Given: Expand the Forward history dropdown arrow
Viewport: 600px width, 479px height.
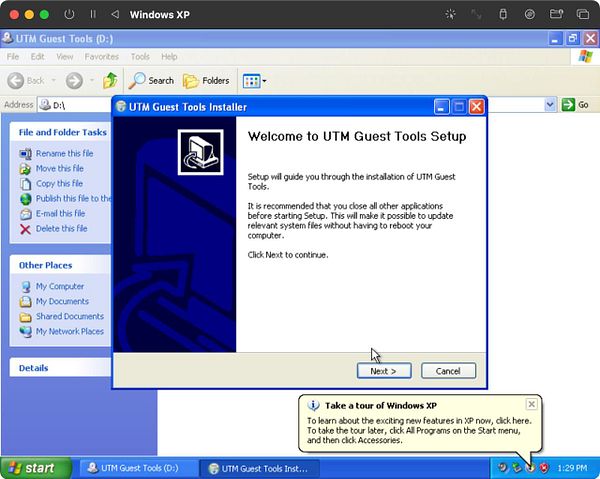Looking at the screenshot, I should [x=92, y=80].
